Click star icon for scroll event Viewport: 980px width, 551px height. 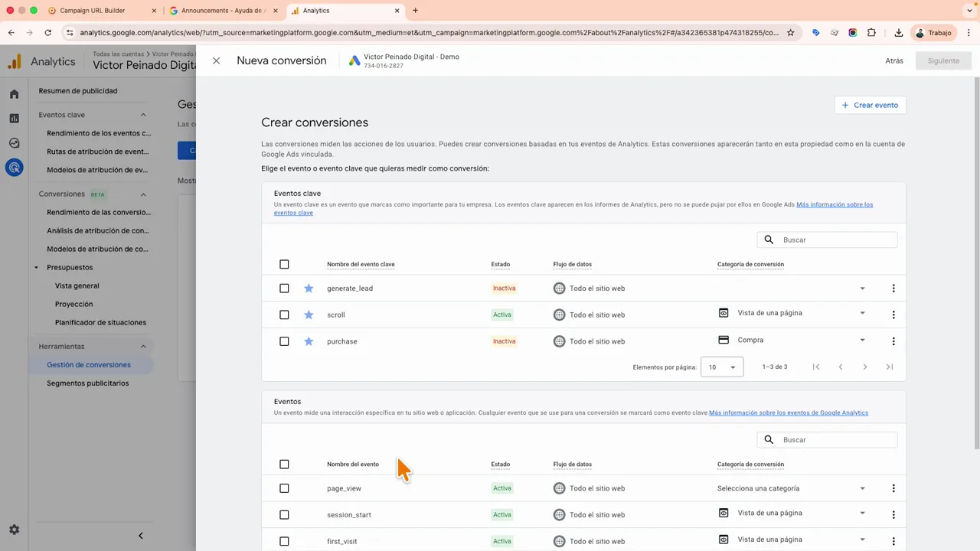(x=309, y=315)
